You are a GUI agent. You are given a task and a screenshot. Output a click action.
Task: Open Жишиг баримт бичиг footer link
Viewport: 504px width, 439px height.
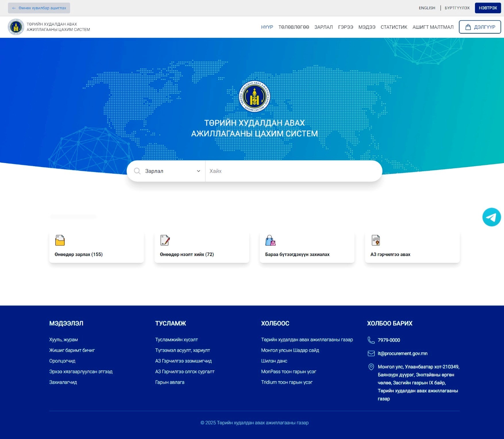point(72,350)
